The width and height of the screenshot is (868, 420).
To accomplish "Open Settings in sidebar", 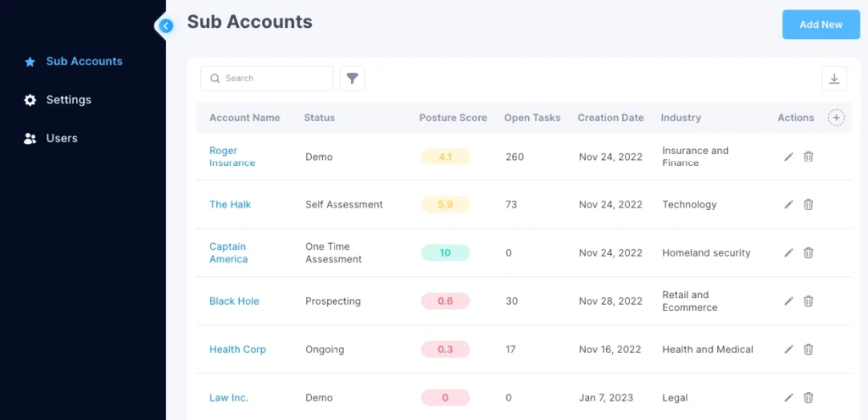I will tap(69, 100).
